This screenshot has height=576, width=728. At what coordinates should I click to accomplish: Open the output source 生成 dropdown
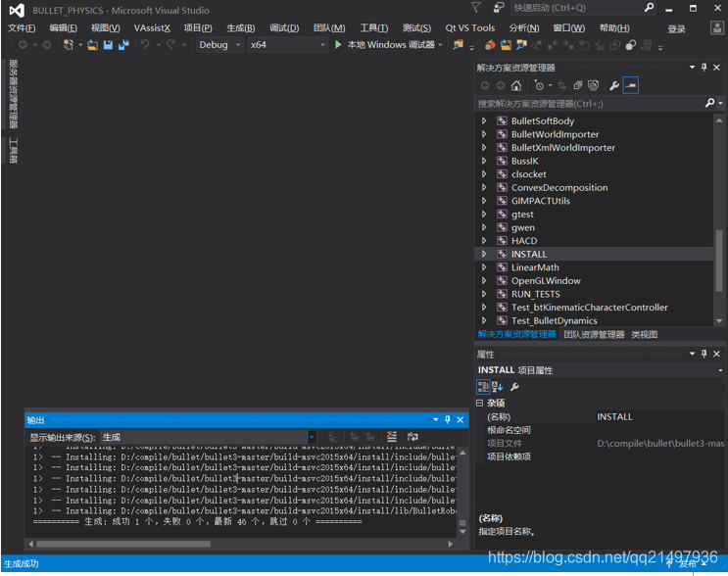coord(312,437)
